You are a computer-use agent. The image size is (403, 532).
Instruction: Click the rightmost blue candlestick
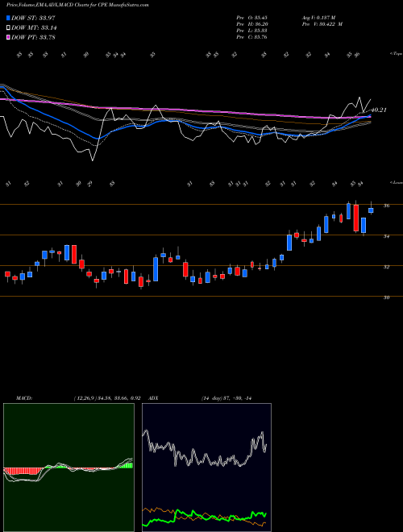coord(371,210)
